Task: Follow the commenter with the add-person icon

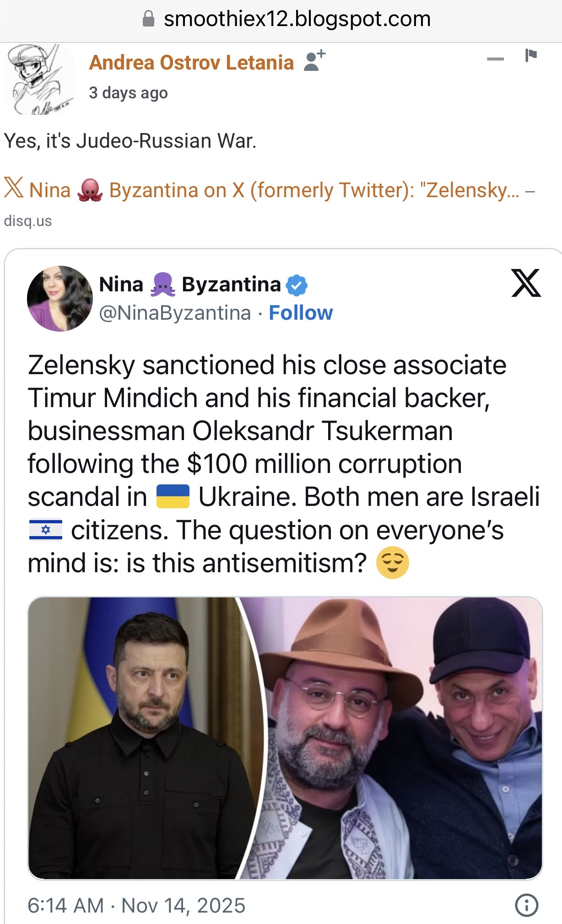Action: pyautogui.click(x=314, y=60)
